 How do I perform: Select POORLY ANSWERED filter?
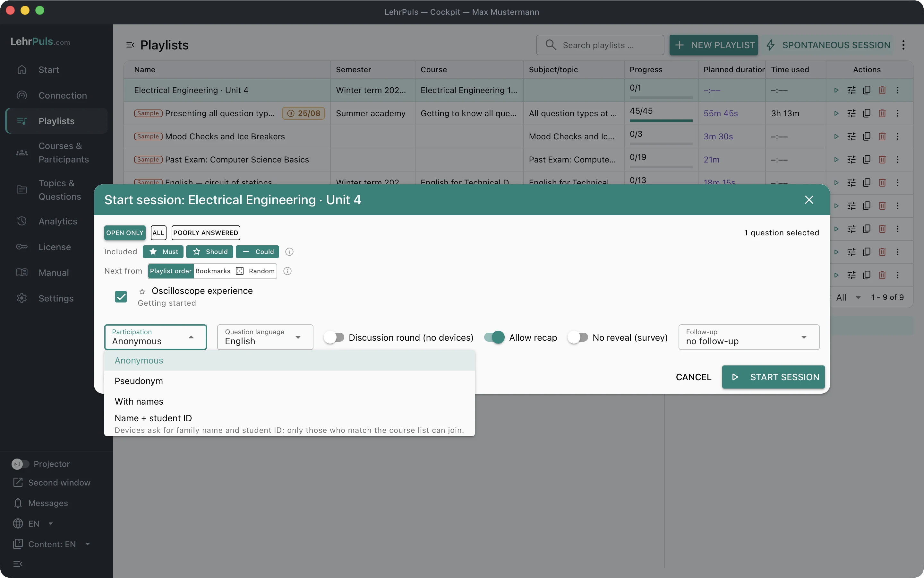point(205,233)
